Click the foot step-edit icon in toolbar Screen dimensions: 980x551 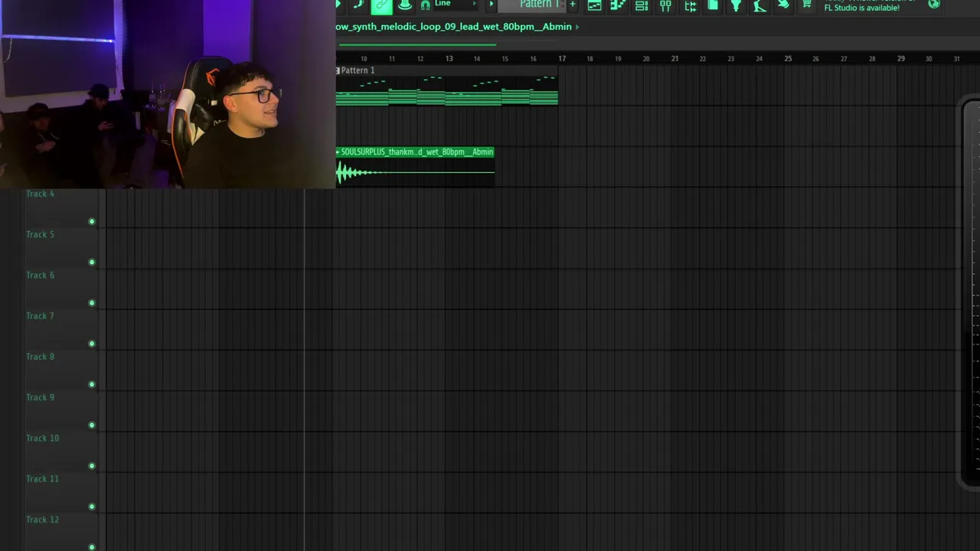pos(358,5)
